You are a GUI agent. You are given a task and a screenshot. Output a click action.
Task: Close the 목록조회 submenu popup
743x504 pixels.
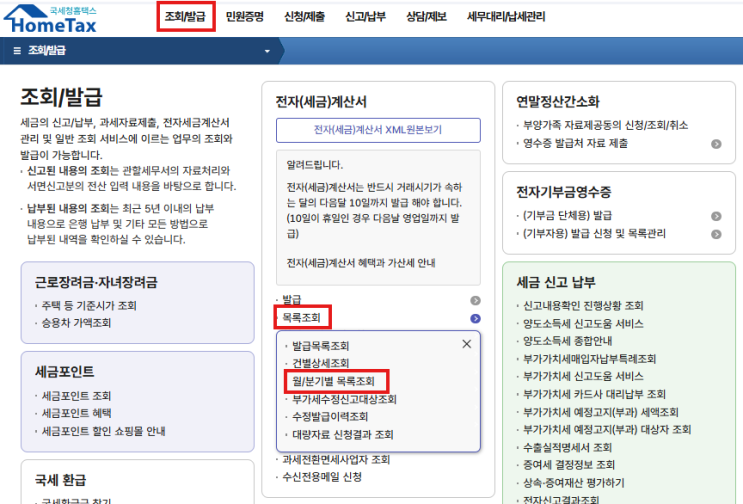467,344
